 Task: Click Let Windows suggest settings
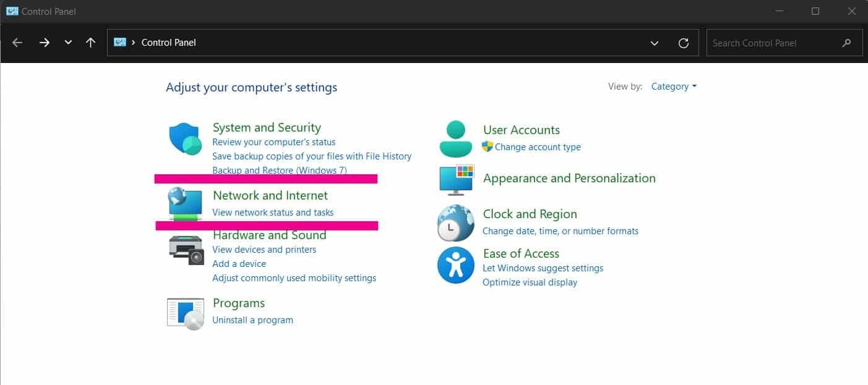click(x=543, y=268)
